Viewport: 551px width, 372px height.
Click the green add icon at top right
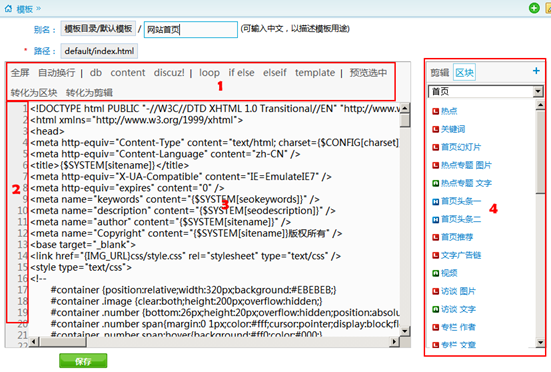[534, 8]
